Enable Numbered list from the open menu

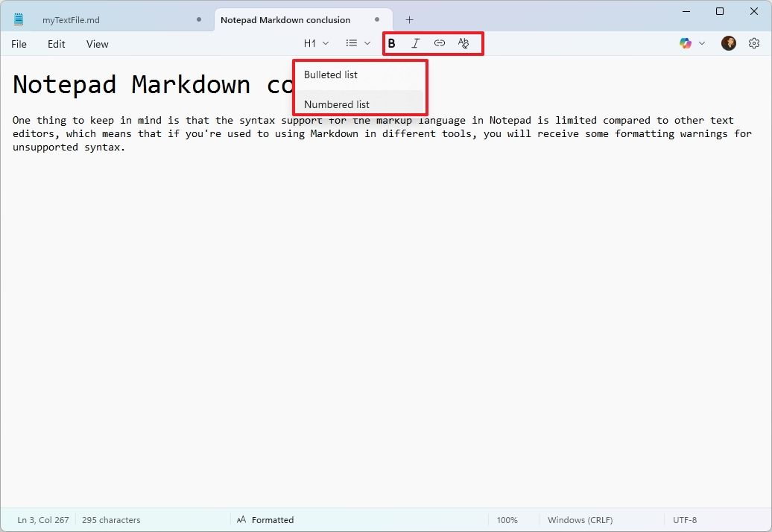[336, 104]
